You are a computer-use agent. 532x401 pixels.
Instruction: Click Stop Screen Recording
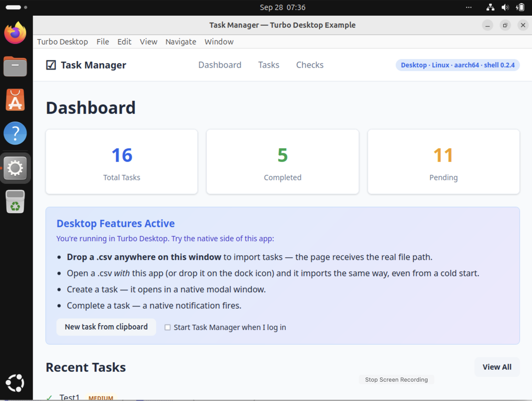point(396,380)
